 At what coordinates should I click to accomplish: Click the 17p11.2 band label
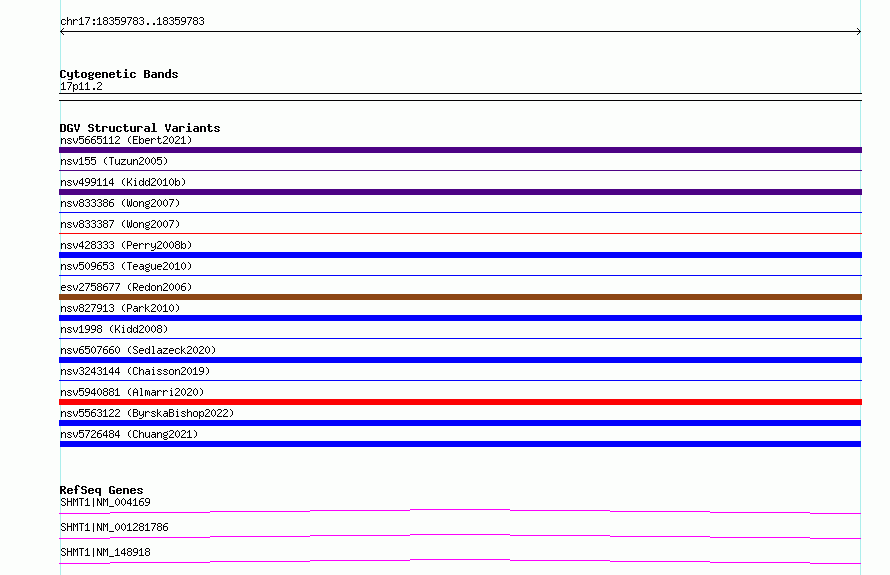(x=81, y=86)
